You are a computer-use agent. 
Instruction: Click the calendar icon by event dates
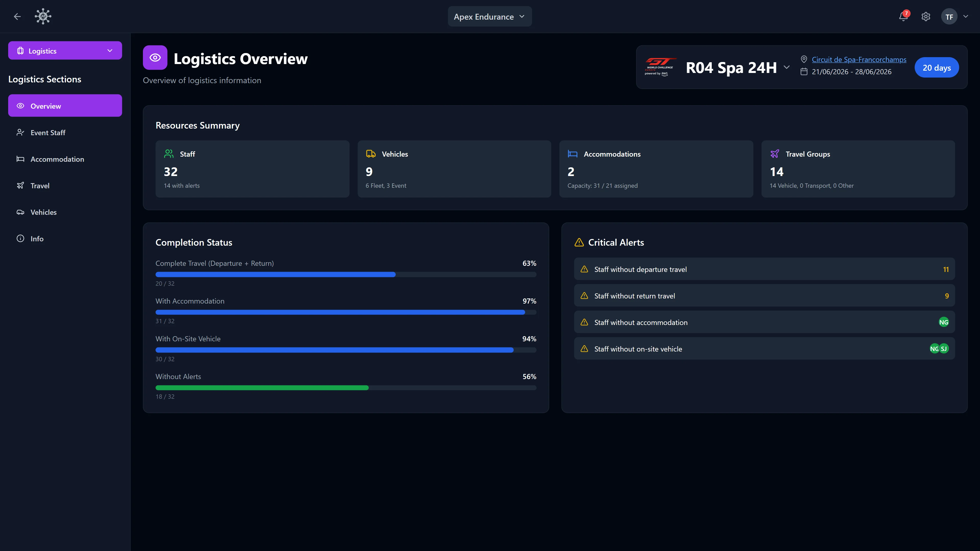click(804, 71)
